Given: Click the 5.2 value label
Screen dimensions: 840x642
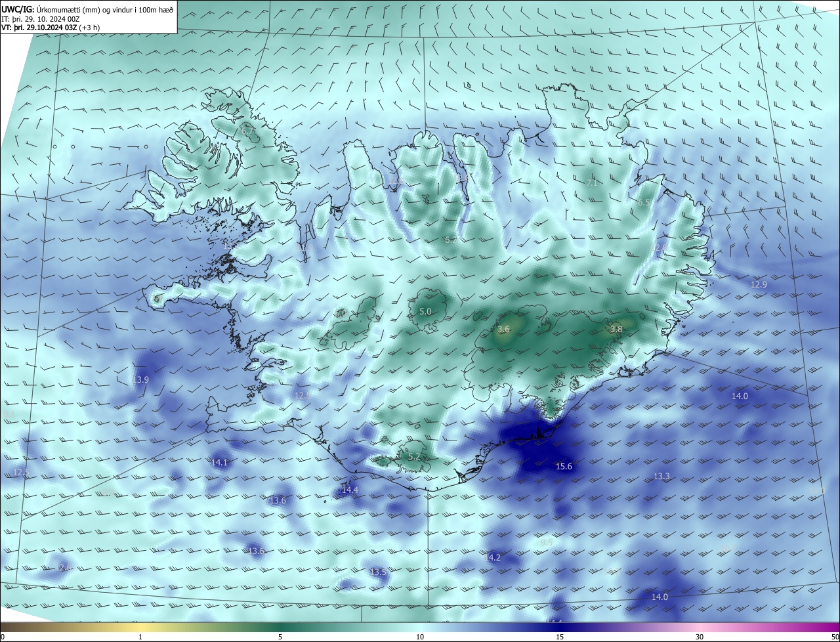Looking at the screenshot, I should (x=414, y=456).
